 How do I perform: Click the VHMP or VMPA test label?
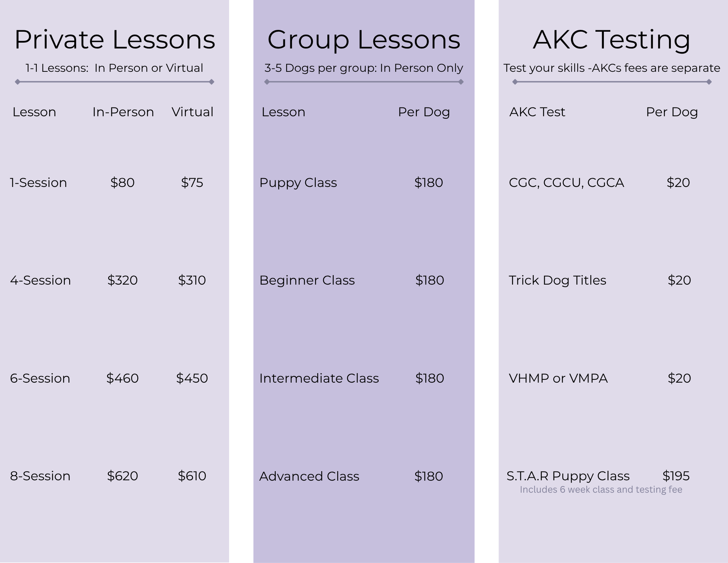(558, 378)
